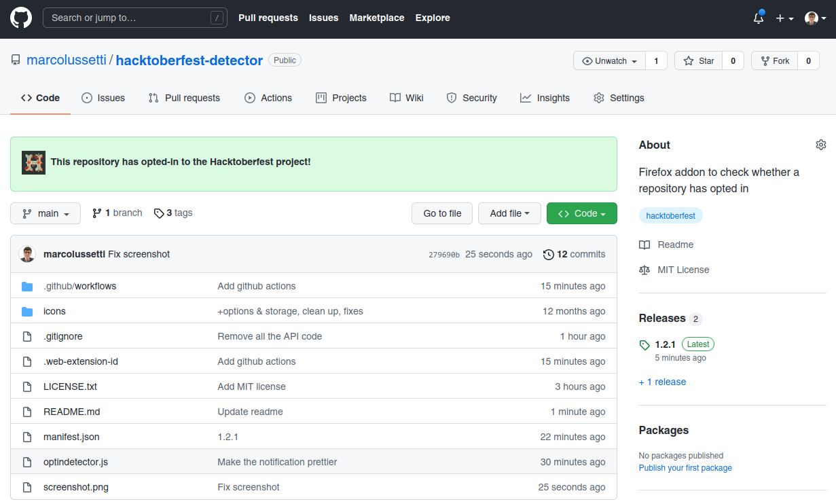Click the Hacktoberfest logo in banner

(33, 162)
